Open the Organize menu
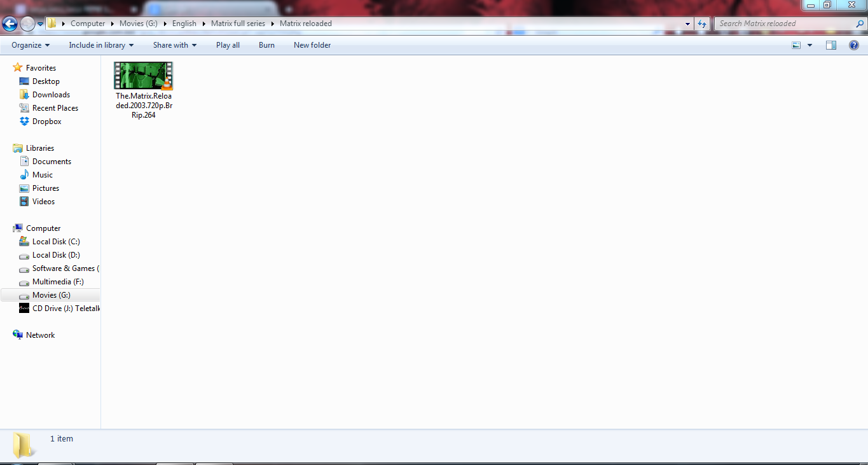The image size is (868, 465). pyautogui.click(x=31, y=45)
